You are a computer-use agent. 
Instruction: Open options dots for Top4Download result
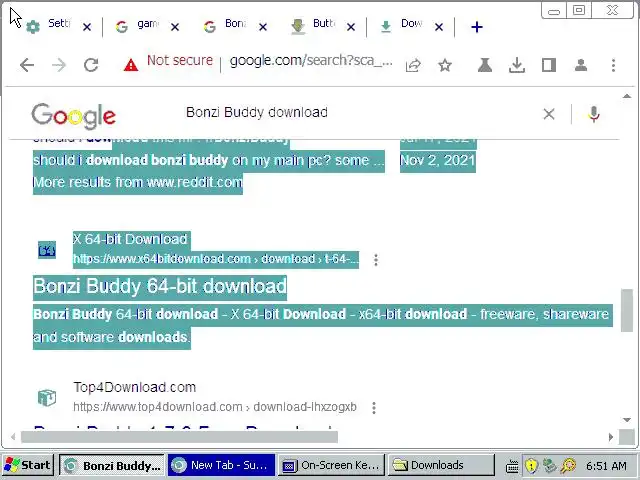tap(374, 407)
